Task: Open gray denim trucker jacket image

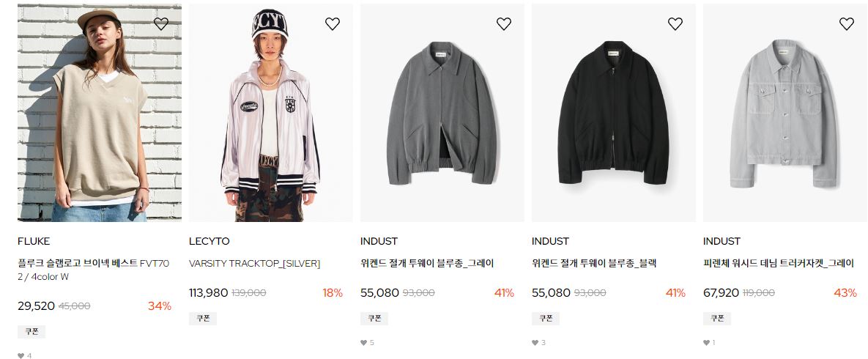Action: 785,113
